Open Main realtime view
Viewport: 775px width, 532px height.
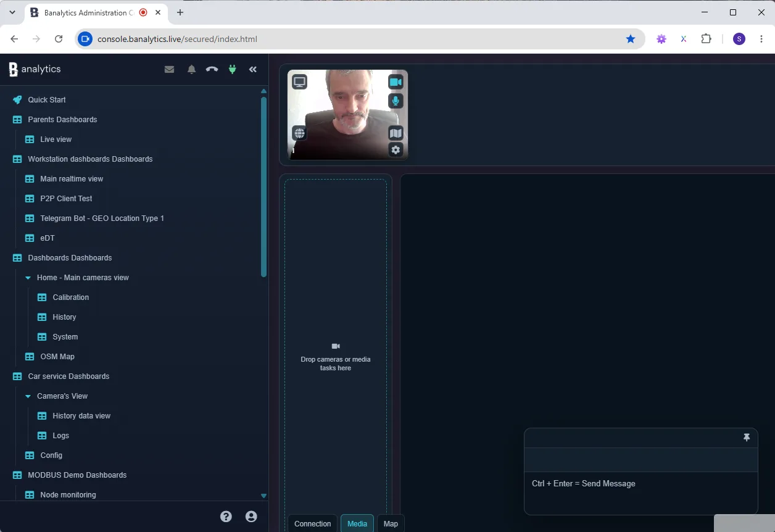click(72, 178)
